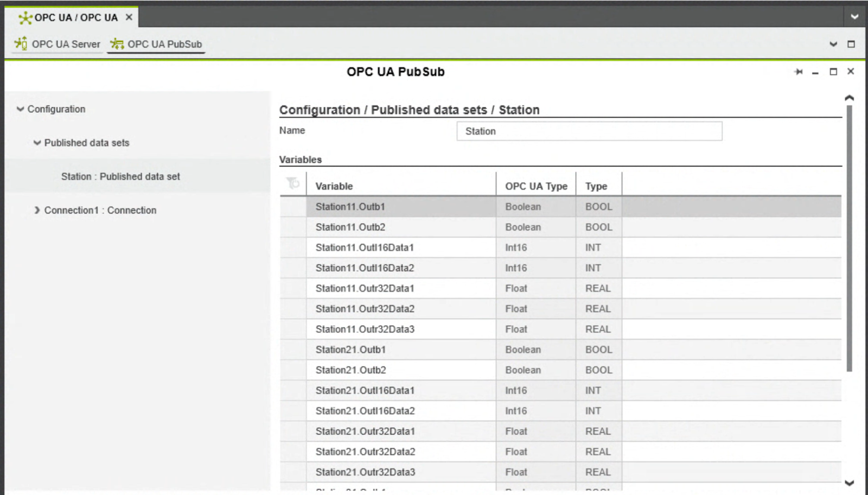
Task: Collapse the Published data sets node
Action: 37,143
